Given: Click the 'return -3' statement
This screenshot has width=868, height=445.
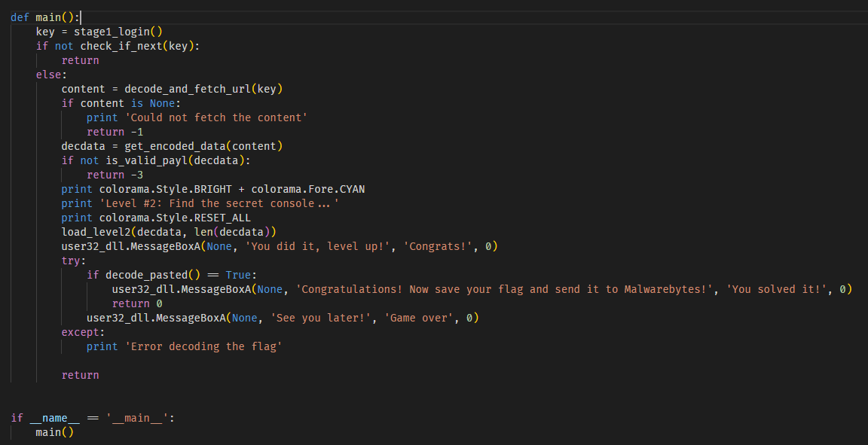Looking at the screenshot, I should point(115,175).
